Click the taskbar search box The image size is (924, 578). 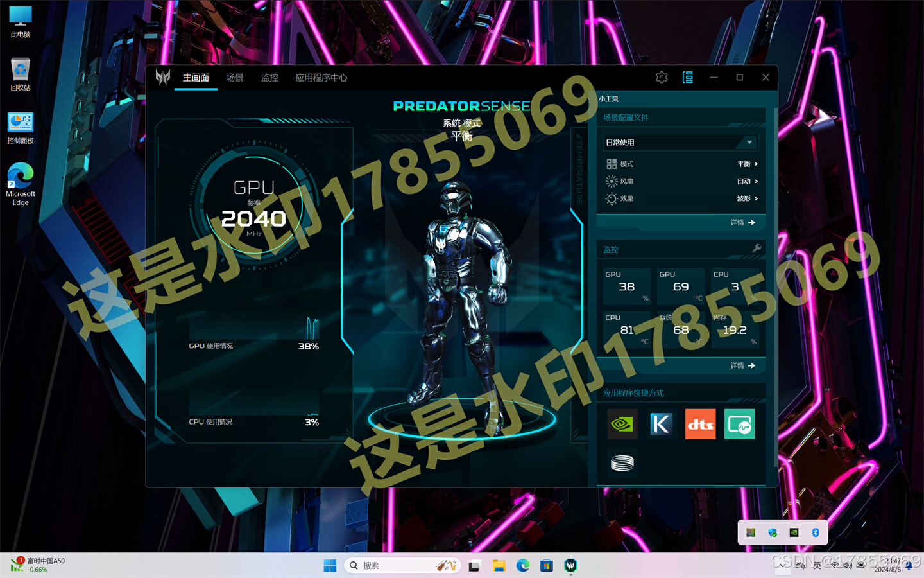pyautogui.click(x=403, y=566)
